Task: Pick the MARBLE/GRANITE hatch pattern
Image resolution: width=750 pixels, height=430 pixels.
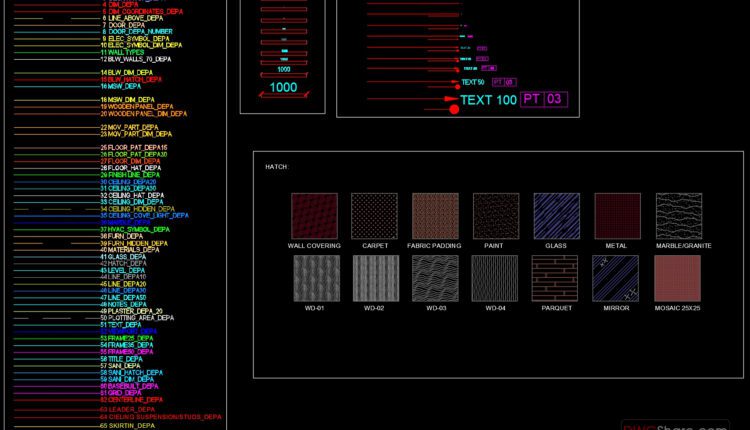Action: pos(679,216)
